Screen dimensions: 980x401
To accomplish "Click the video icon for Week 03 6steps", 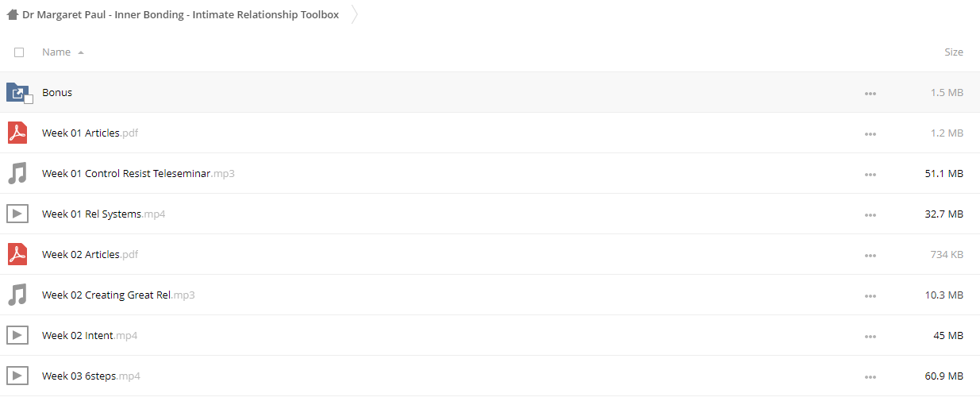I will pos(17,376).
